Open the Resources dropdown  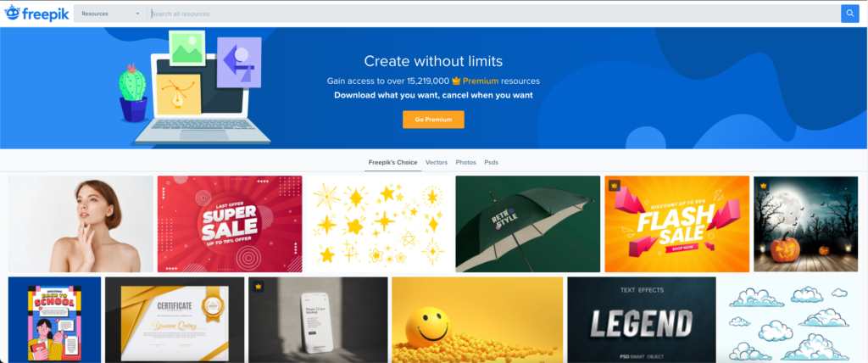tap(110, 14)
